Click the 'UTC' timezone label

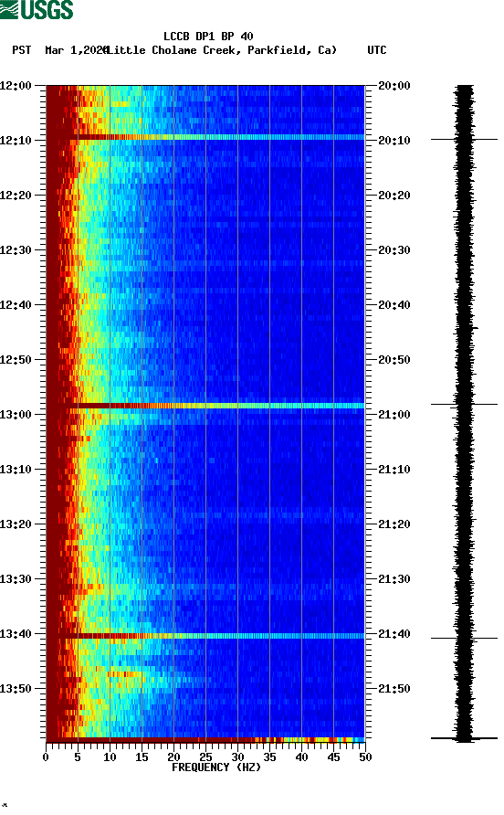click(377, 50)
